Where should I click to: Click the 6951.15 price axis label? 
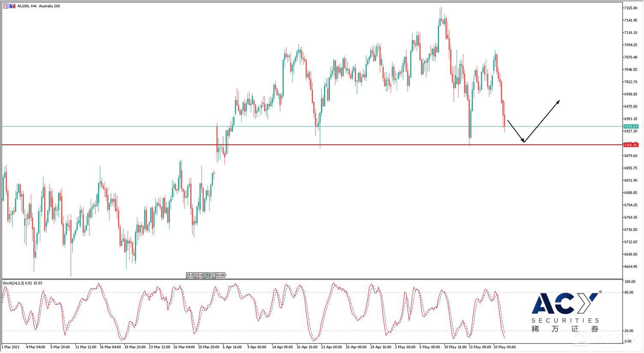click(x=631, y=119)
